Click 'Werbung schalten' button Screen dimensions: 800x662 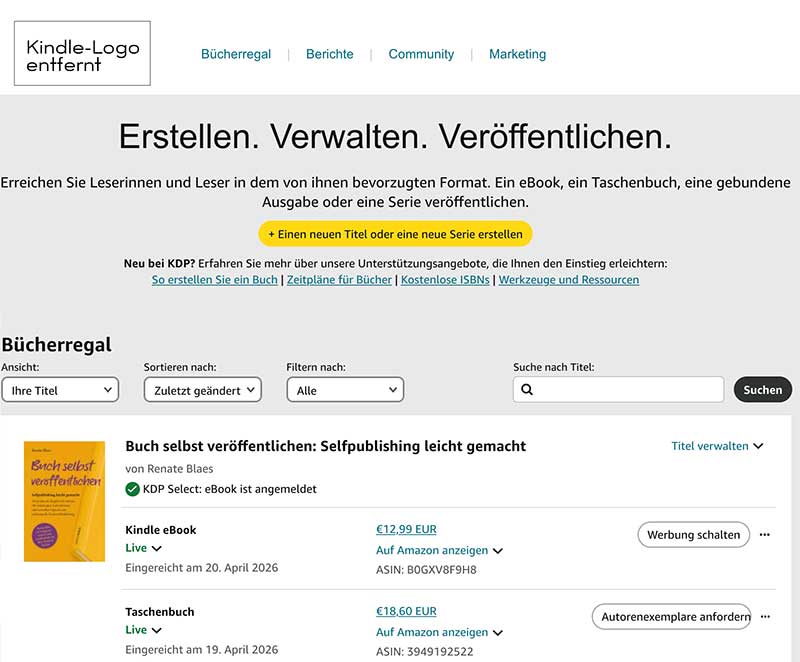(693, 534)
